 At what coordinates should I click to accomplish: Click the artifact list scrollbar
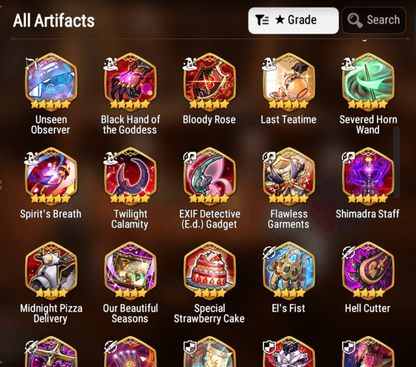[396, 162]
